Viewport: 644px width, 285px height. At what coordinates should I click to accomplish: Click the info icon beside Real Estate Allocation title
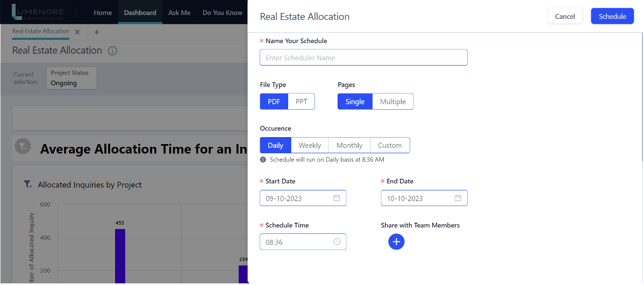point(112,51)
